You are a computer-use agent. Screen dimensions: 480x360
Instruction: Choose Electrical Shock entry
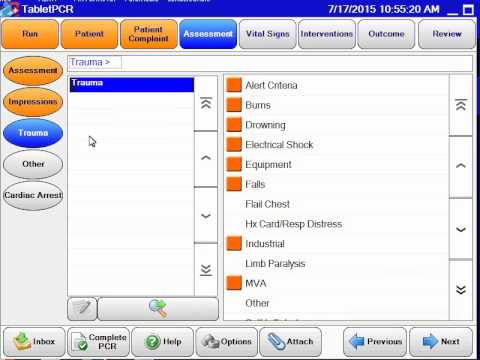pos(279,145)
